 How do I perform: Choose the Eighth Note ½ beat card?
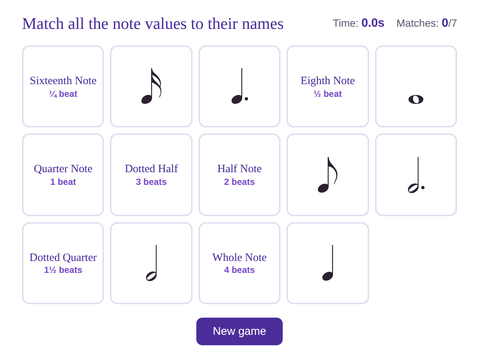(x=328, y=86)
